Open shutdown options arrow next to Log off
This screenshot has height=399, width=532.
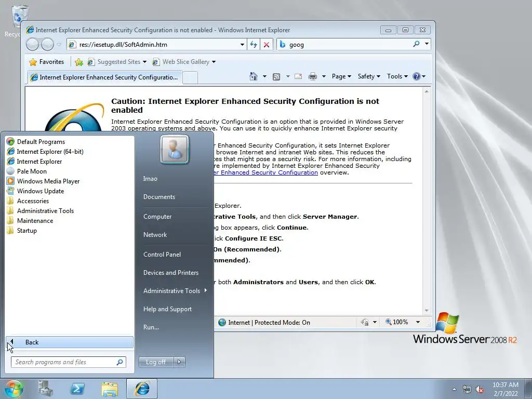179,362
